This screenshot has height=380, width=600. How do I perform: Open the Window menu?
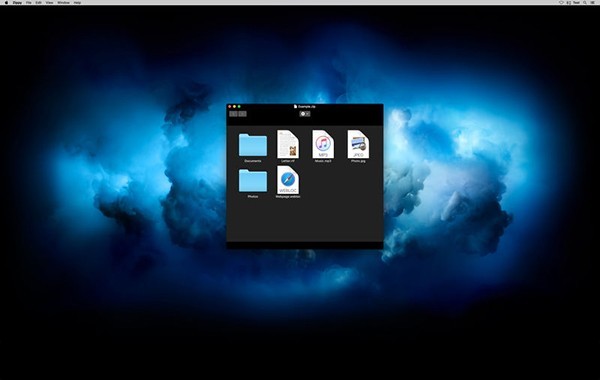click(64, 3)
